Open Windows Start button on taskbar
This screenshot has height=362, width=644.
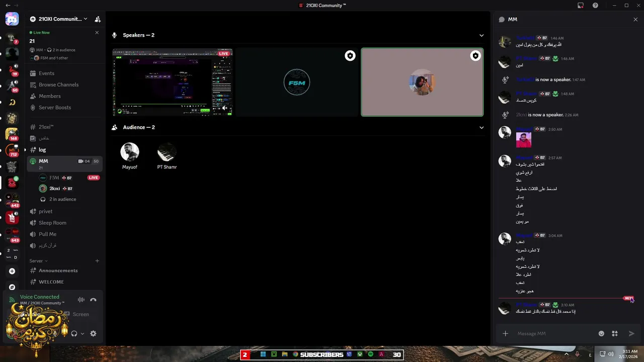263,354
